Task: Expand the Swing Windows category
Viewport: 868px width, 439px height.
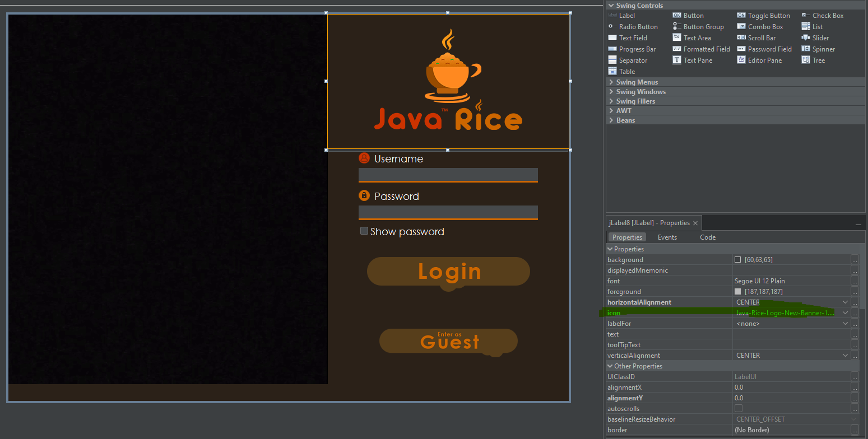Action: 611,92
